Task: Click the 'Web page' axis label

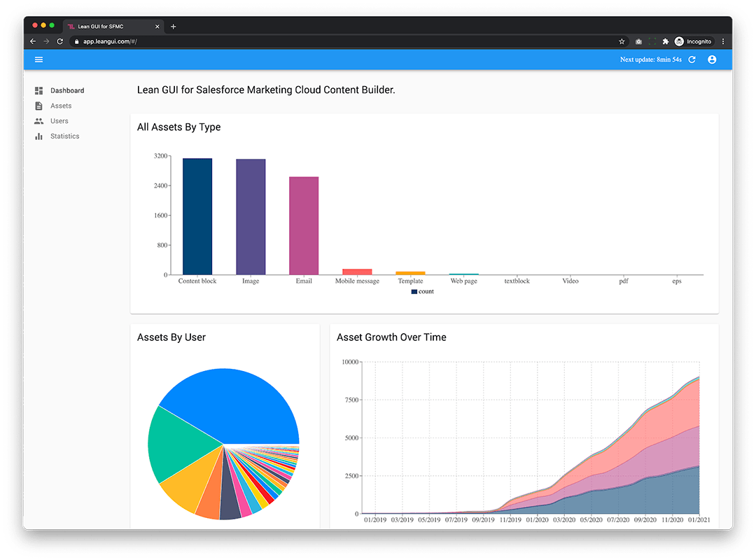Action: [x=464, y=281]
